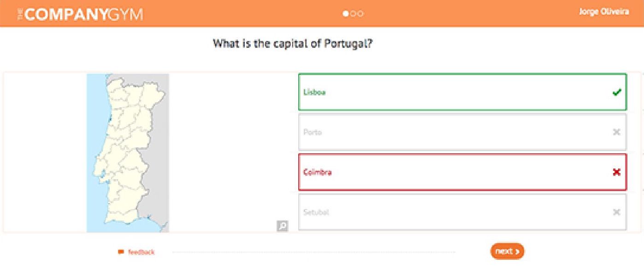Click the Portugal map image
The width and height of the screenshot is (644, 268).
(128, 153)
